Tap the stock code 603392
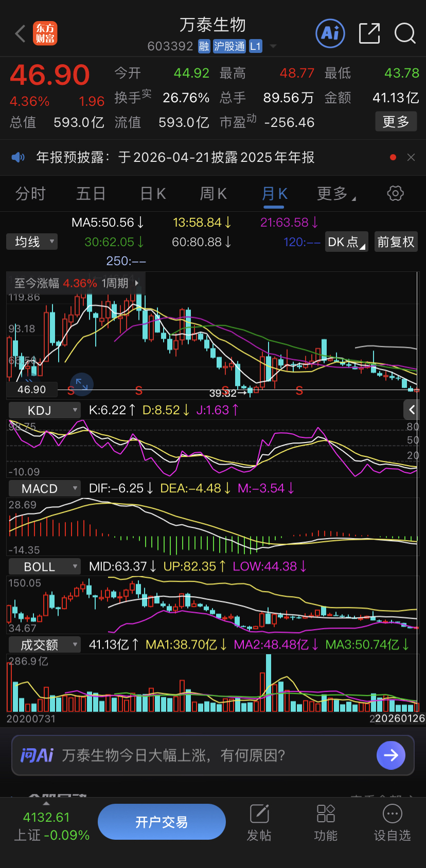 coord(170,46)
